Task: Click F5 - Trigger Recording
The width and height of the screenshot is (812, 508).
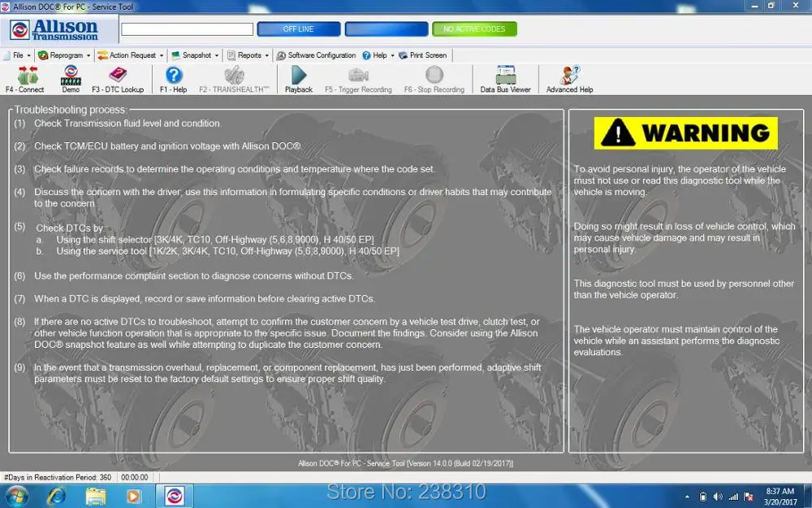Action: (358, 80)
